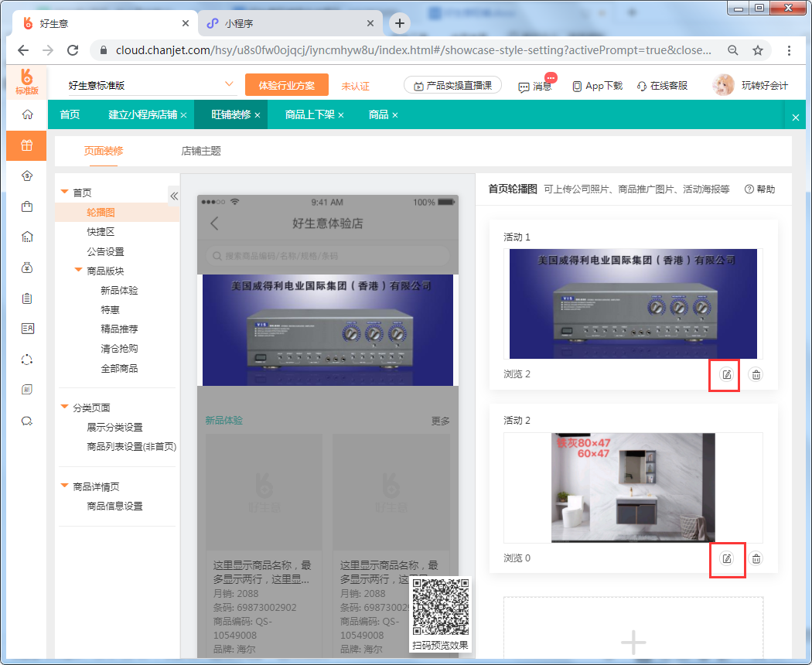Image resolution: width=812 pixels, height=665 pixels.
Task: Click the 活动 2 bathroom image thumbnail
Action: [x=633, y=488]
